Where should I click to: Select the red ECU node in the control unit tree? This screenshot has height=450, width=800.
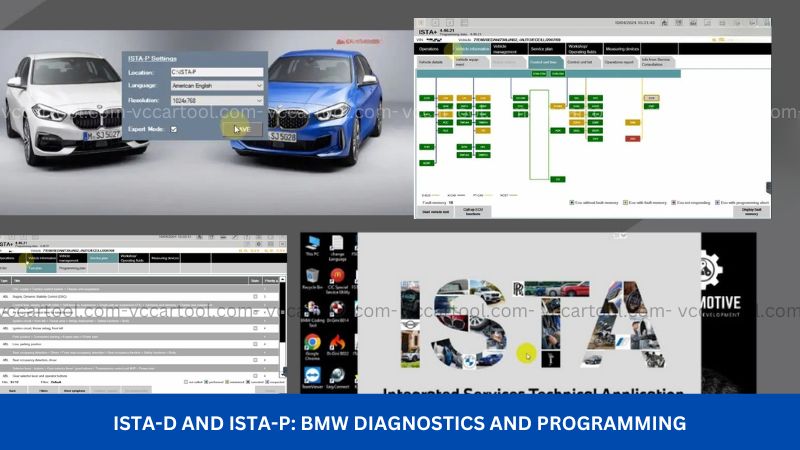[x=633, y=138]
